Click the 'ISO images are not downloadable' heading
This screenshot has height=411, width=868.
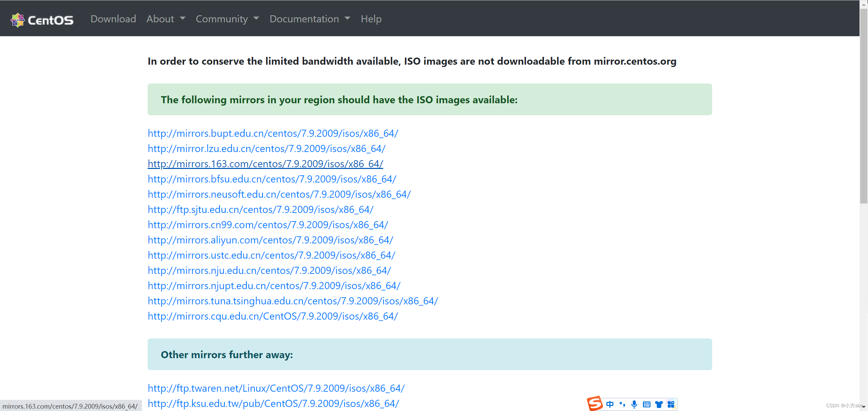pos(412,61)
